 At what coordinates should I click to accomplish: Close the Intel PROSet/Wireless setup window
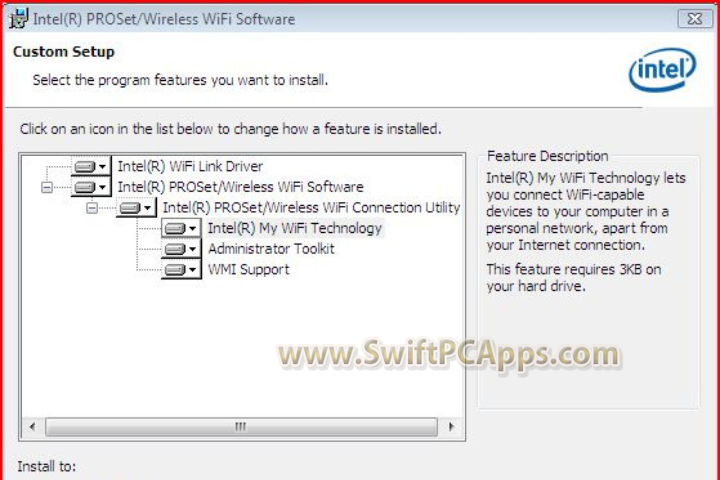point(695,19)
